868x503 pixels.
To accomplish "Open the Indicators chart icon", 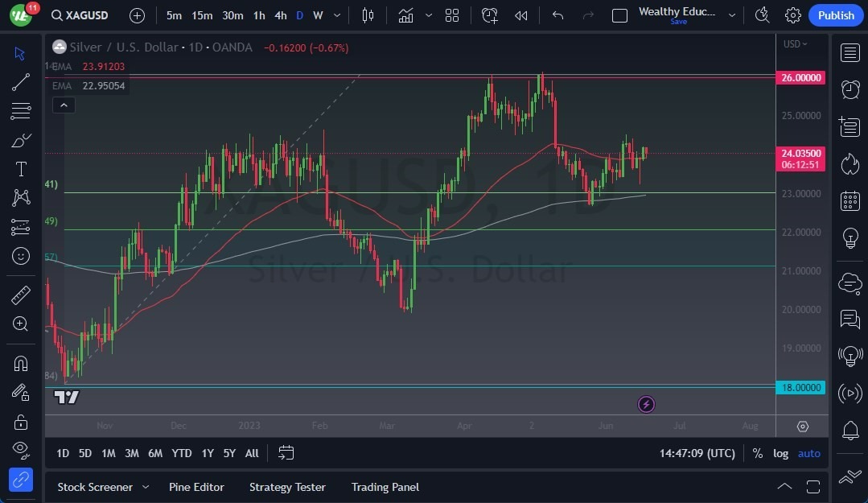I will click(406, 15).
